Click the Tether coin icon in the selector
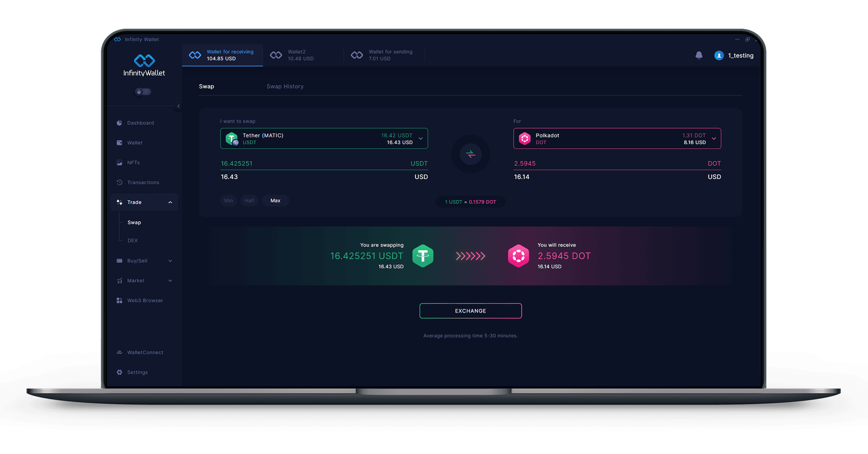This screenshot has width=868, height=454. click(x=232, y=138)
